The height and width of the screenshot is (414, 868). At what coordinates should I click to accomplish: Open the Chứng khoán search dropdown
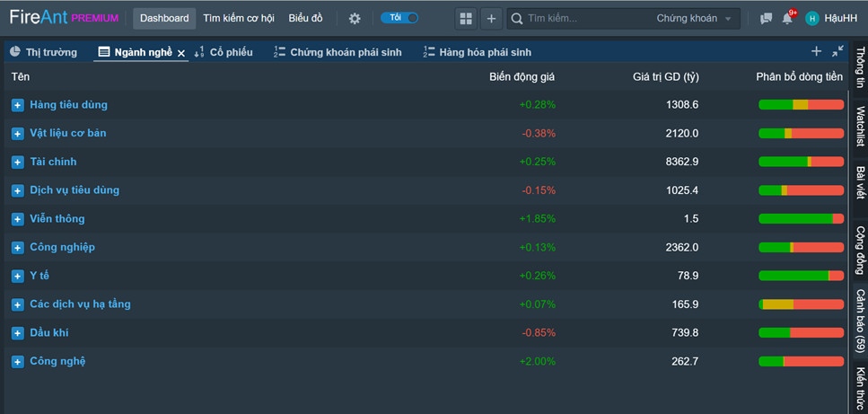pos(692,18)
